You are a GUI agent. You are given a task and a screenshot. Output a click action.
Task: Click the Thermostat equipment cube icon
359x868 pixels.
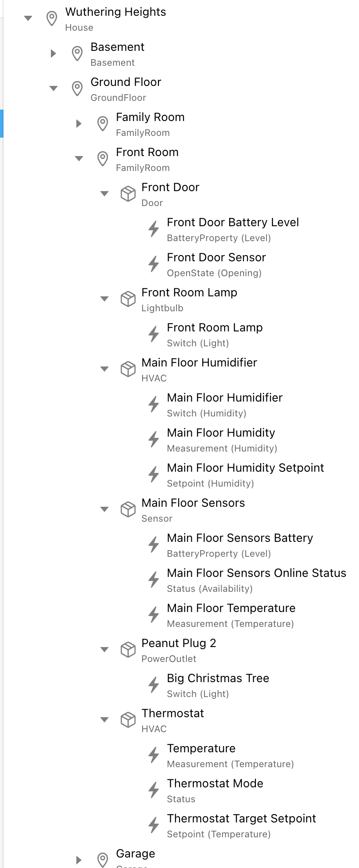coord(128,720)
